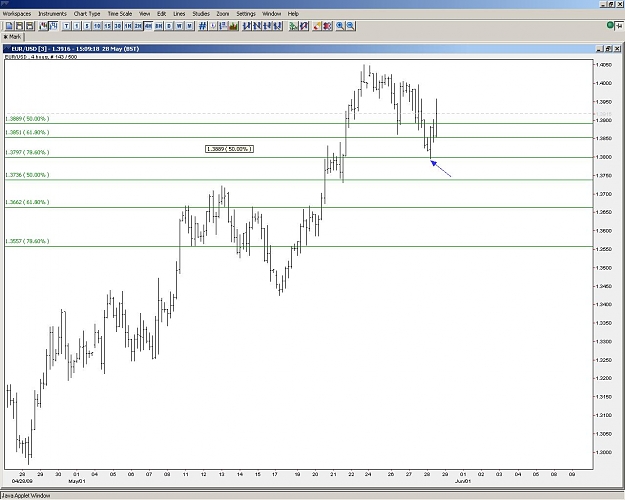Select the 30 minute time scale
The width and height of the screenshot is (625, 500).
click(x=118, y=26)
